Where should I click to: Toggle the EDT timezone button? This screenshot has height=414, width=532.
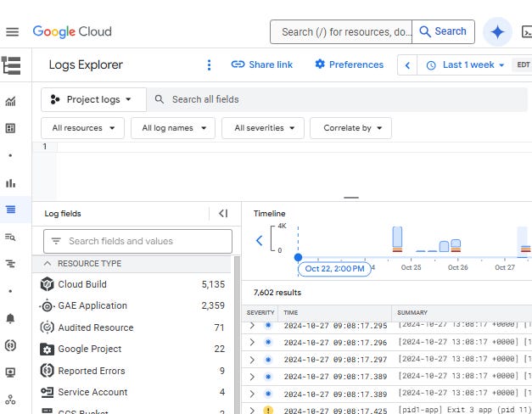523,64
